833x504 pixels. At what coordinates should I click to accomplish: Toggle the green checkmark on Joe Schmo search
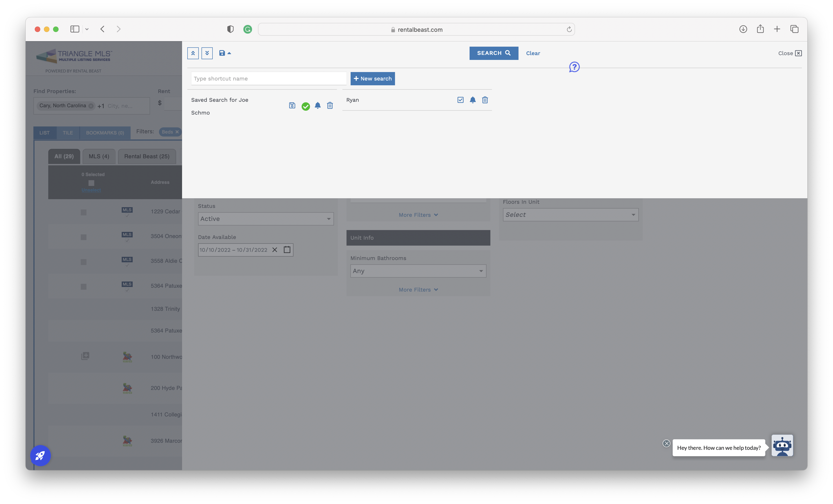click(x=306, y=106)
